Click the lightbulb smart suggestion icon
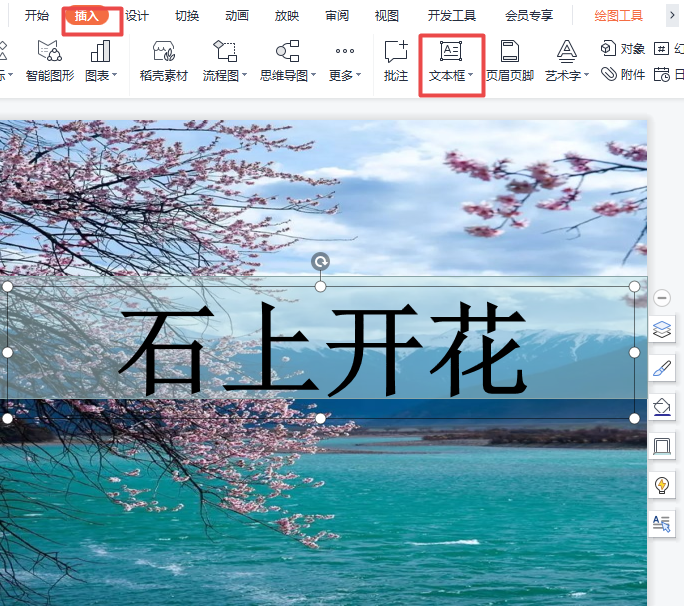 point(662,485)
